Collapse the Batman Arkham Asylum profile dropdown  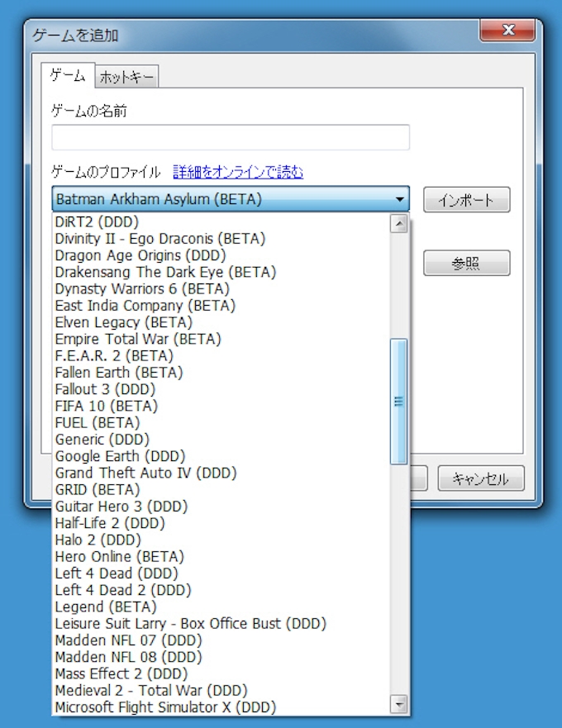click(400, 199)
